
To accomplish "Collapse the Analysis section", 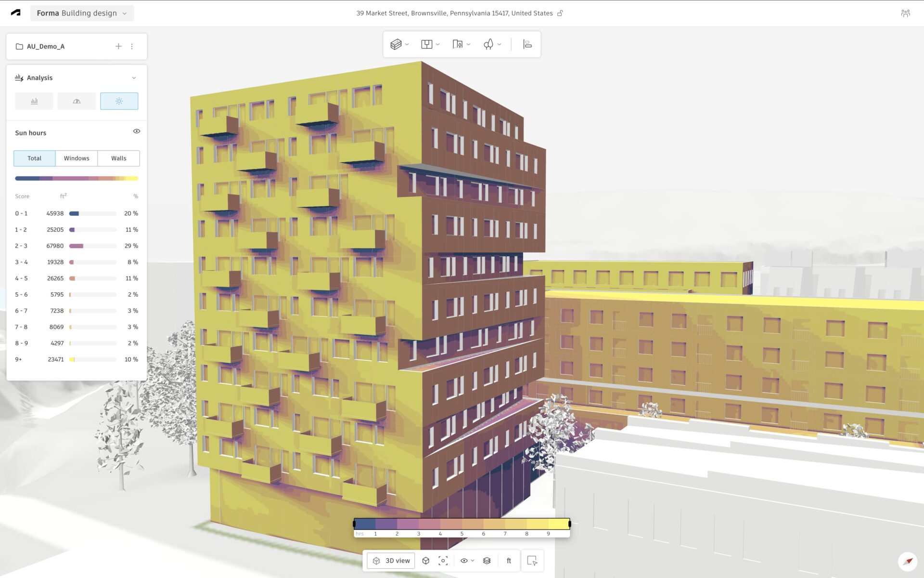I will tap(134, 78).
